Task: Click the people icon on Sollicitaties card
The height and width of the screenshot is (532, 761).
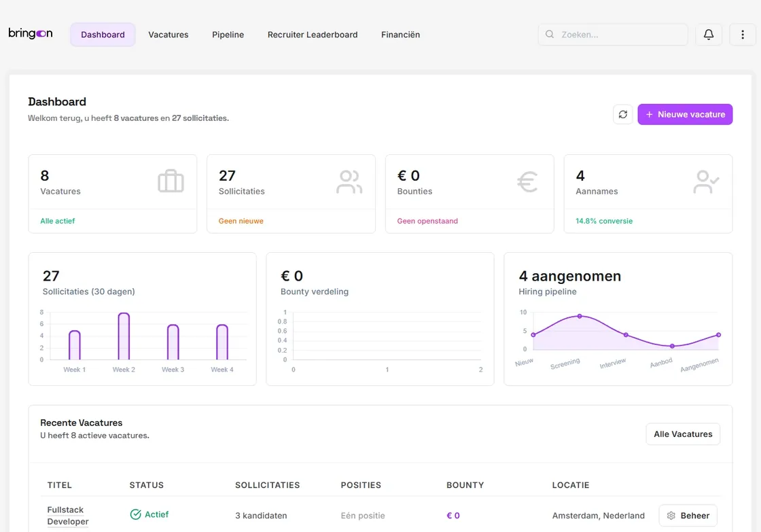Action: (349, 181)
